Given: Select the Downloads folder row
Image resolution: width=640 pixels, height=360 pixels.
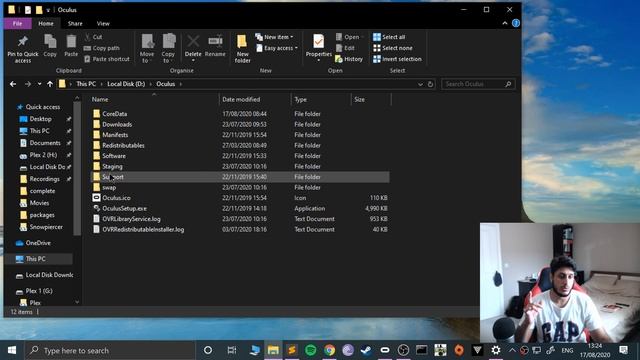Looking at the screenshot, I should point(240,124).
